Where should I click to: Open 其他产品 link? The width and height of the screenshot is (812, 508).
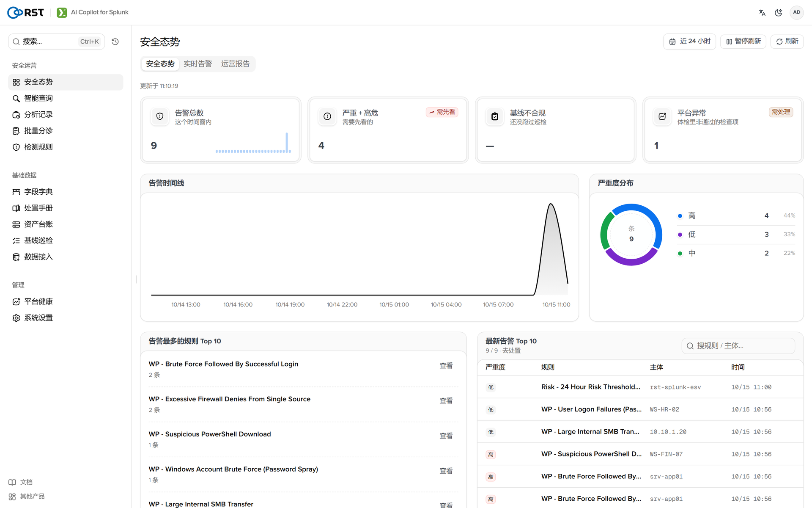click(x=27, y=497)
